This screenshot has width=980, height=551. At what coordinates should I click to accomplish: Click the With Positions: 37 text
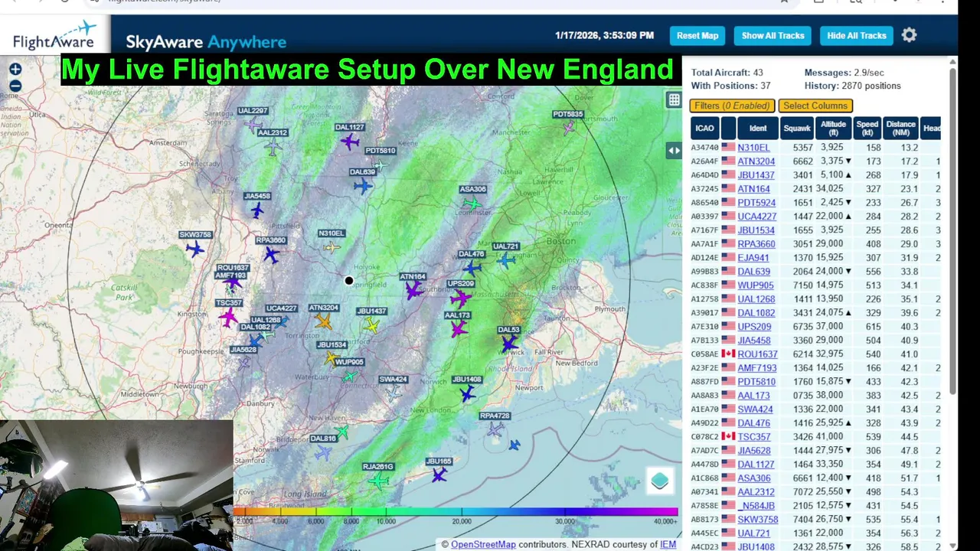(x=730, y=86)
